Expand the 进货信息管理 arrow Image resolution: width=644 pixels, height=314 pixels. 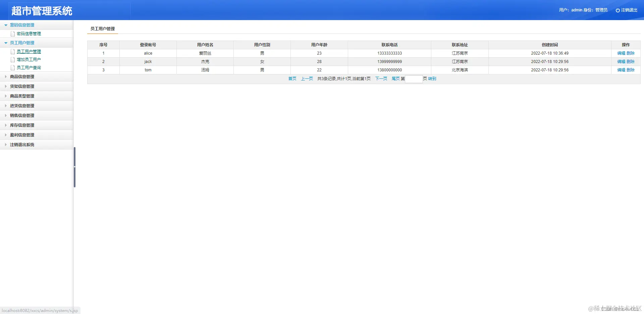click(6, 106)
